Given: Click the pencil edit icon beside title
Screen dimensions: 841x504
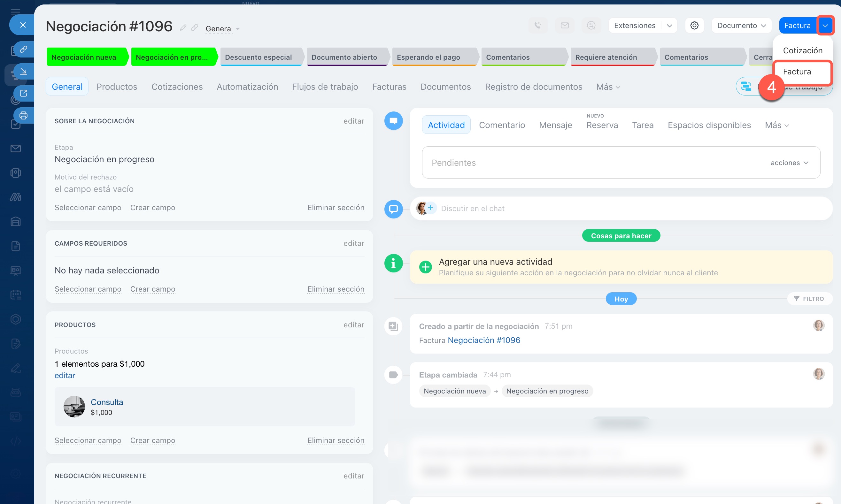Looking at the screenshot, I should point(183,28).
